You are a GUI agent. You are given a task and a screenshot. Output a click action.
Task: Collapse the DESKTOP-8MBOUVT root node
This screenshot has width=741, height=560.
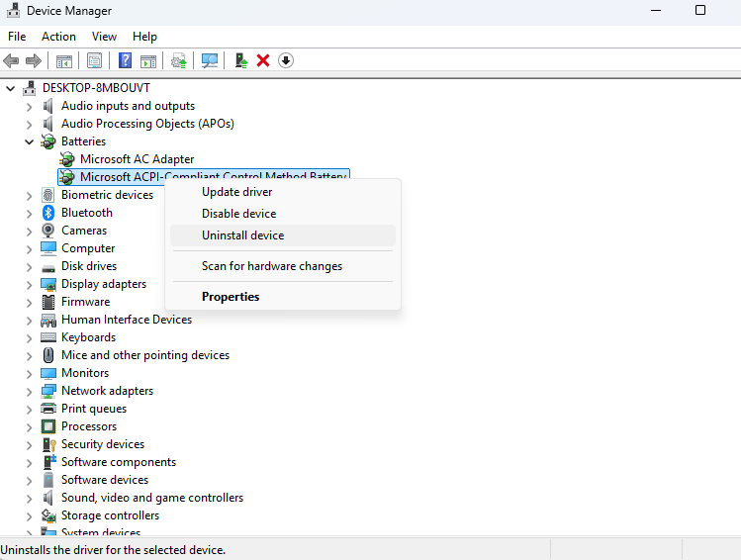11,88
